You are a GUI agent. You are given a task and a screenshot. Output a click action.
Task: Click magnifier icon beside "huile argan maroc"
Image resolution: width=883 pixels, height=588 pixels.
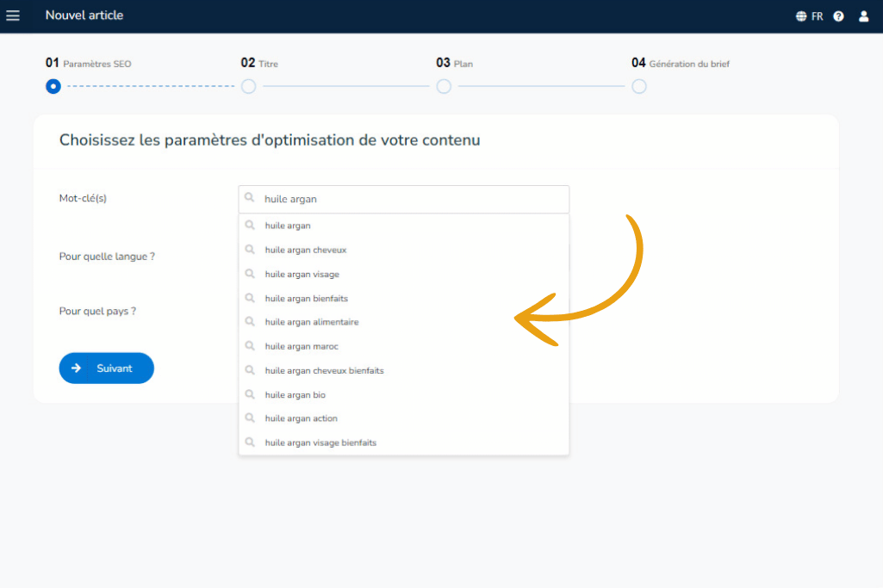(250, 346)
